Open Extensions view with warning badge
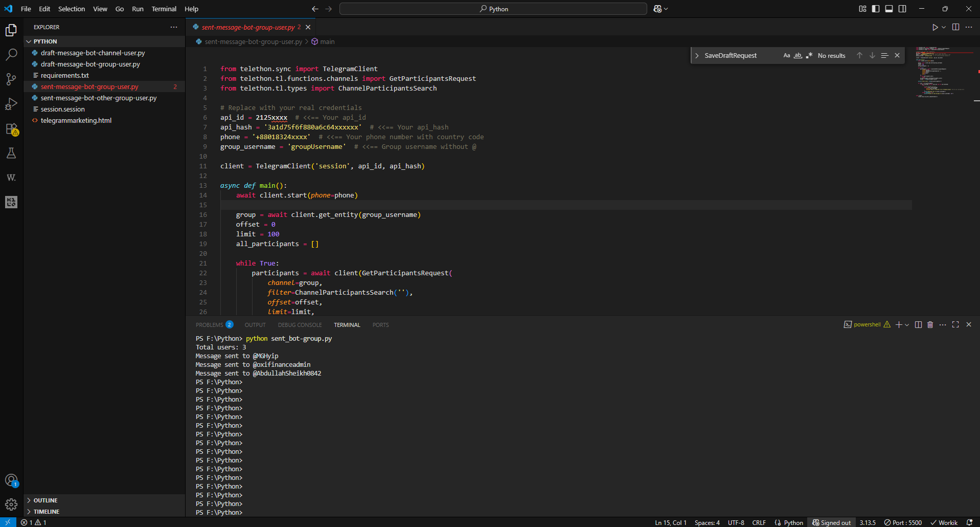This screenshot has height=527, width=980. [11, 129]
